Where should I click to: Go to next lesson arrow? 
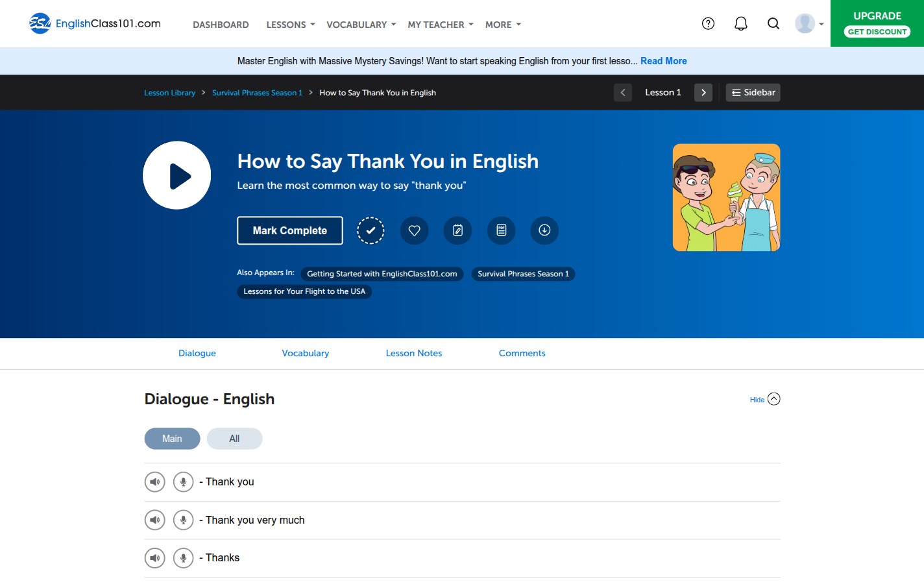(x=703, y=93)
